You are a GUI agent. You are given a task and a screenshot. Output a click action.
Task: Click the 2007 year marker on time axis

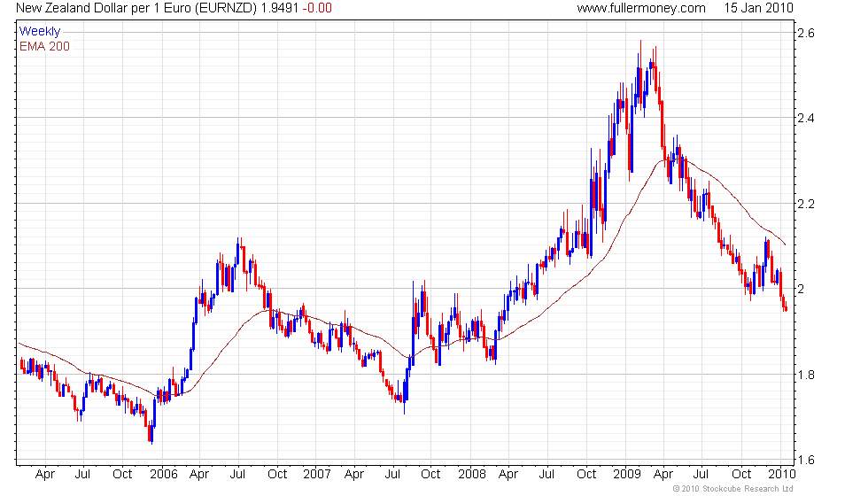(316, 475)
